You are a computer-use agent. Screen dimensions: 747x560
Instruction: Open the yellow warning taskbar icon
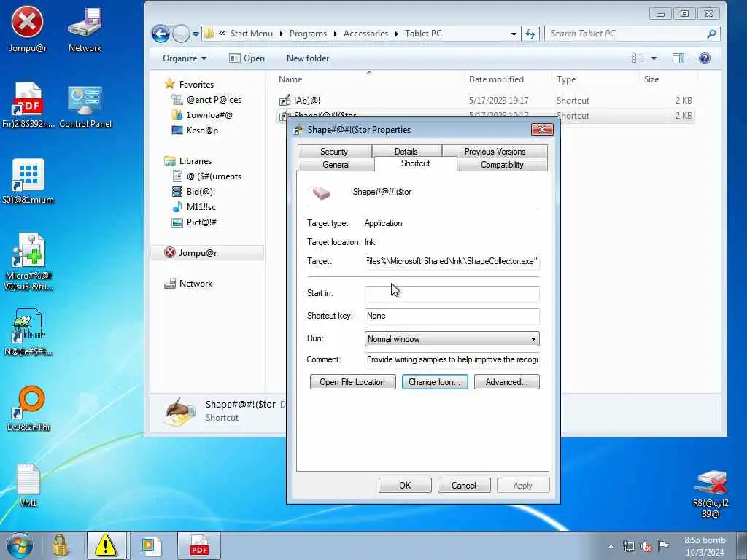[x=105, y=545]
